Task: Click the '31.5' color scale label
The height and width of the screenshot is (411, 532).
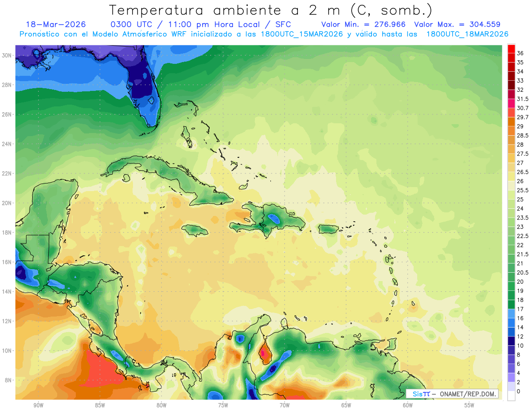Action: (522, 99)
